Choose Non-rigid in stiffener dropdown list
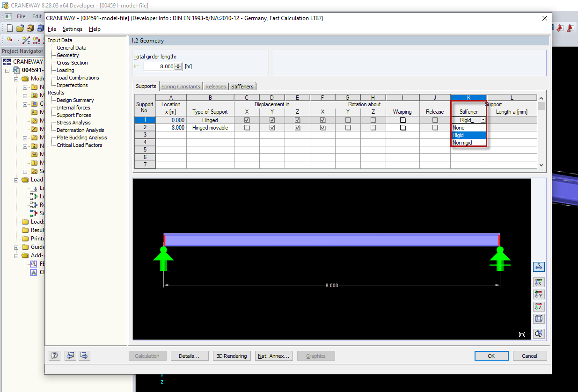 [x=468, y=143]
